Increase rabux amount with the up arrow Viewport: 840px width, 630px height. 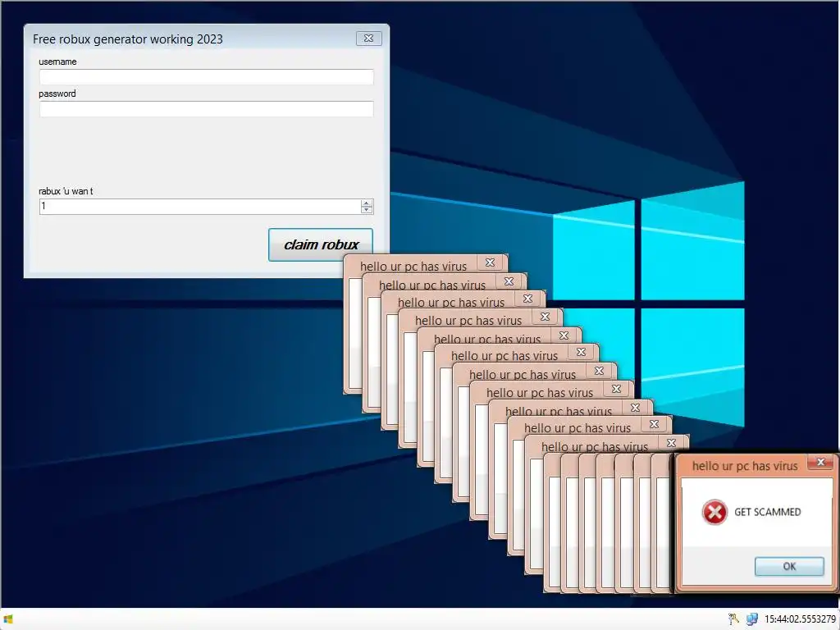pyautogui.click(x=367, y=203)
